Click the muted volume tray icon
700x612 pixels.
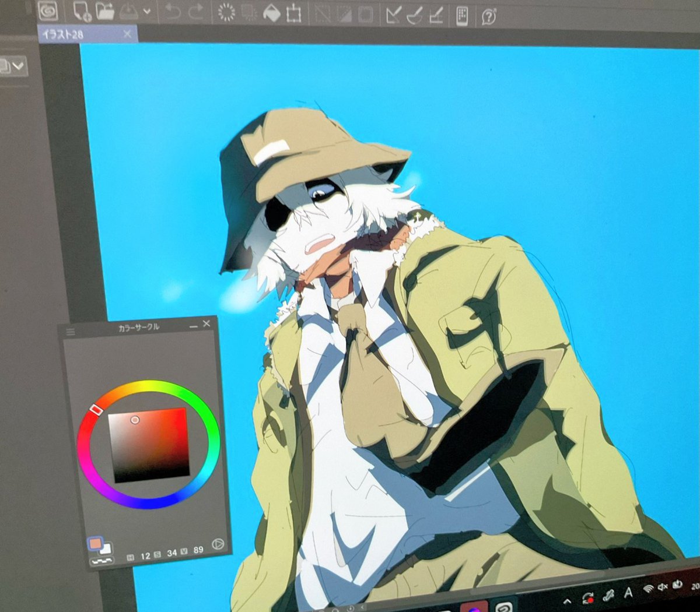point(663,587)
